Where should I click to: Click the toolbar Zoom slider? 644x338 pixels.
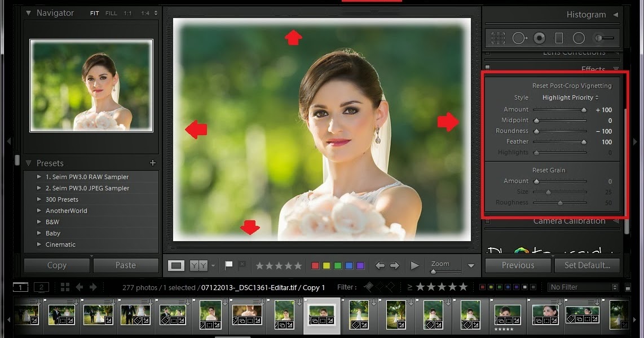click(x=447, y=272)
